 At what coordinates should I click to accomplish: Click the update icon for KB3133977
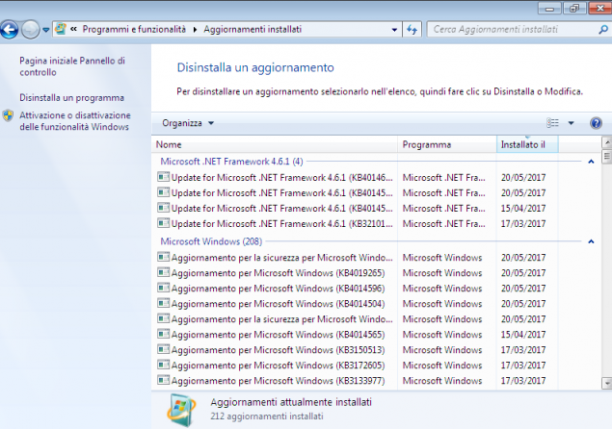click(x=163, y=380)
